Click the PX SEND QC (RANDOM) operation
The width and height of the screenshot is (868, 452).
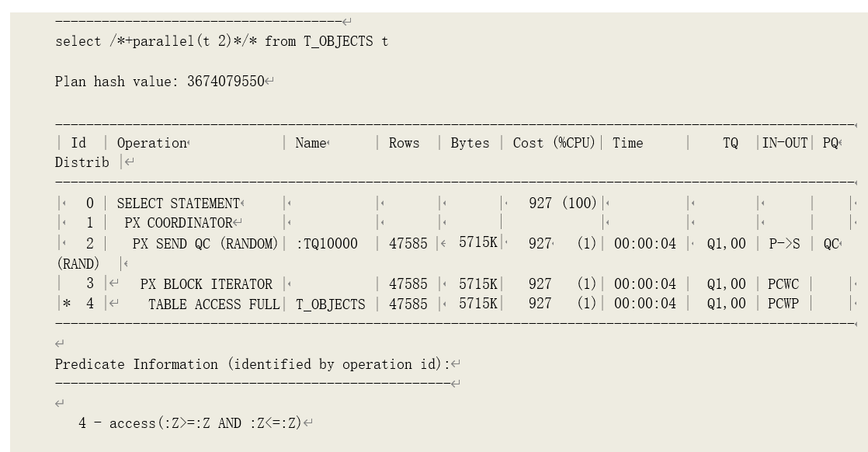click(205, 244)
